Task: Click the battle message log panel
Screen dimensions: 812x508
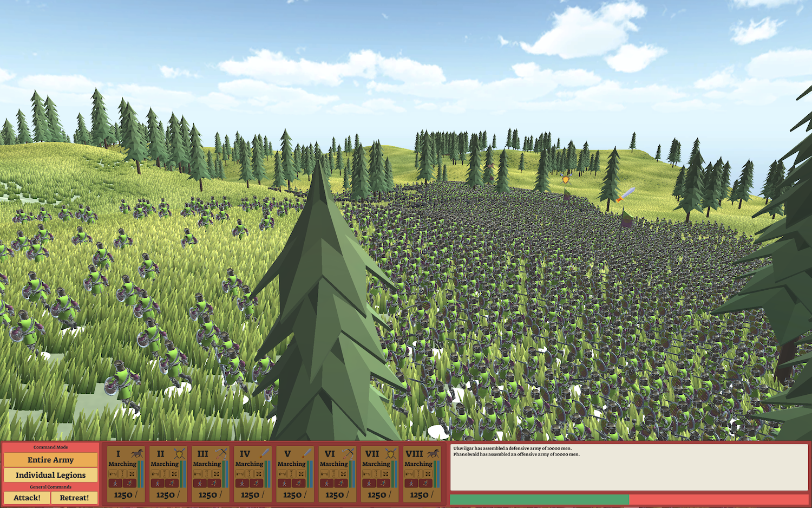Action: pos(629,468)
